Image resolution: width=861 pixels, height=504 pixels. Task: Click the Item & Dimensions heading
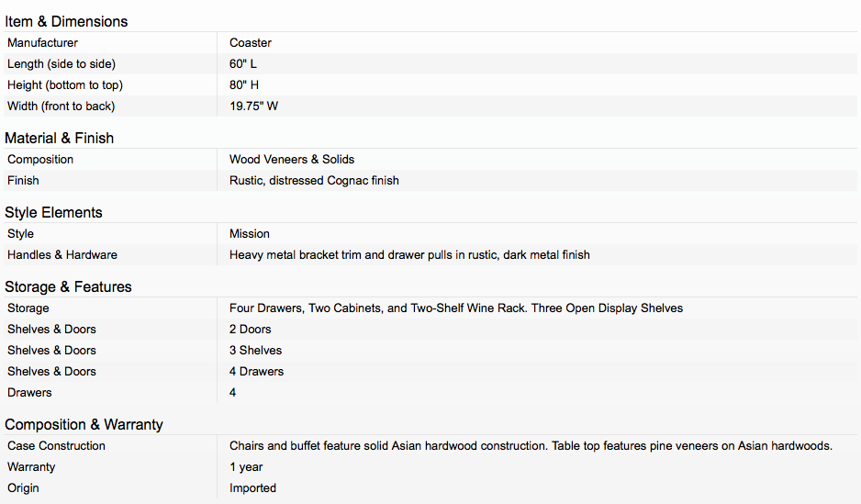66,21
